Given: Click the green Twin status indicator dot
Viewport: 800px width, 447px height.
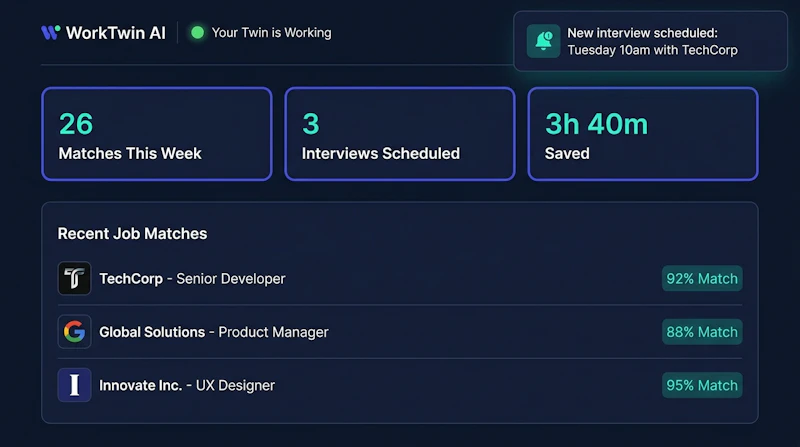Looking at the screenshot, I should tap(197, 33).
